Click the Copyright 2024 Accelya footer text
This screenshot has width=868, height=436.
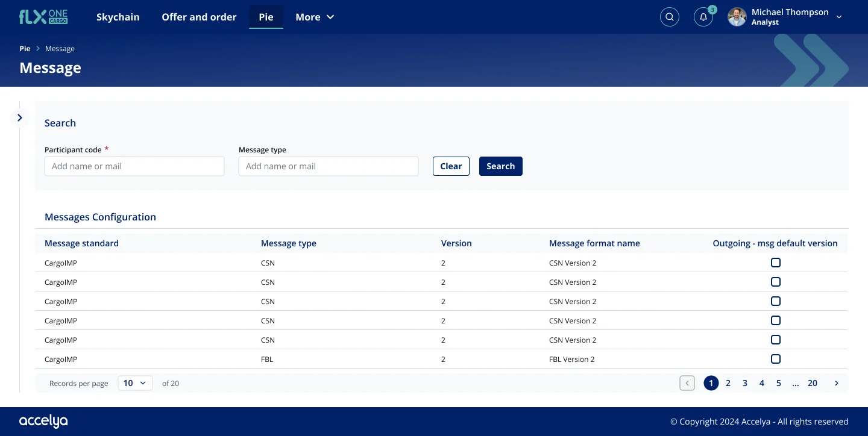(759, 422)
